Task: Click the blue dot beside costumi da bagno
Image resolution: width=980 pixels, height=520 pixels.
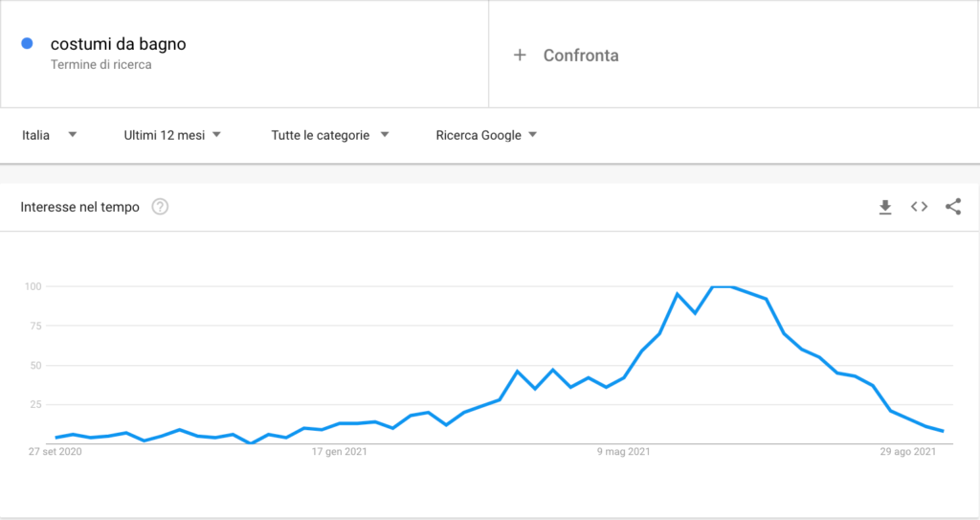Action: (27, 43)
